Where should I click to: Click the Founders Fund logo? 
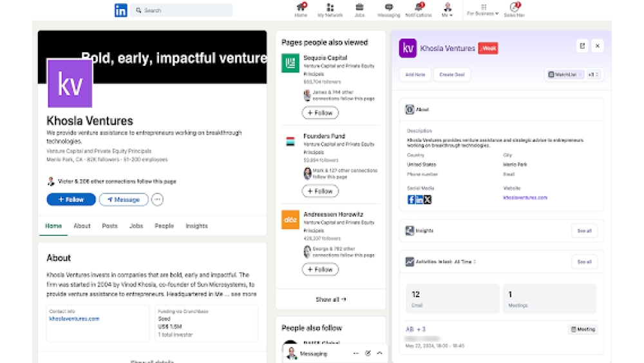pos(290,141)
